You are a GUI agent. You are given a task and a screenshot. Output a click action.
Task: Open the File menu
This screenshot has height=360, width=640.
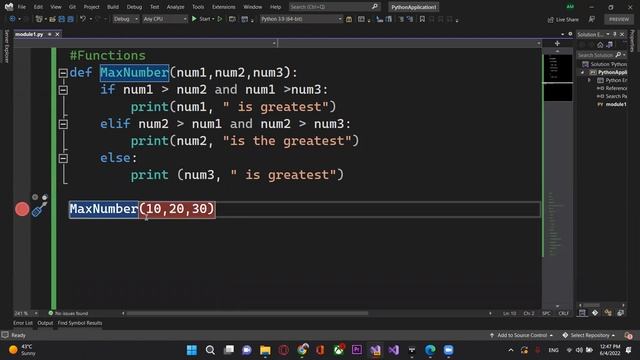[x=22, y=7]
